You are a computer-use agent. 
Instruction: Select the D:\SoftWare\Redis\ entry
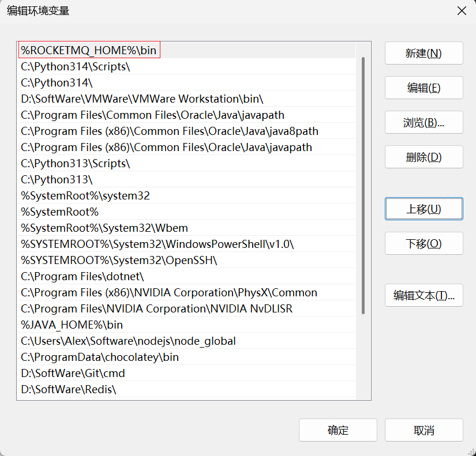pyautogui.click(x=69, y=389)
